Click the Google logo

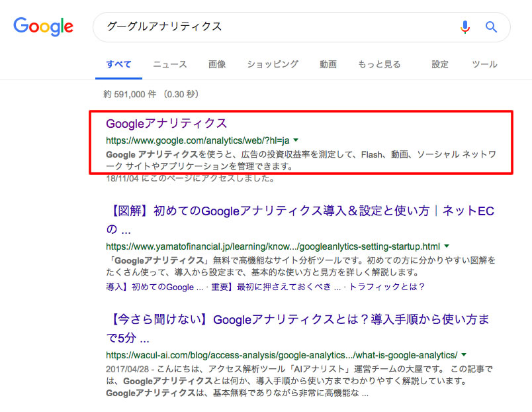point(43,26)
